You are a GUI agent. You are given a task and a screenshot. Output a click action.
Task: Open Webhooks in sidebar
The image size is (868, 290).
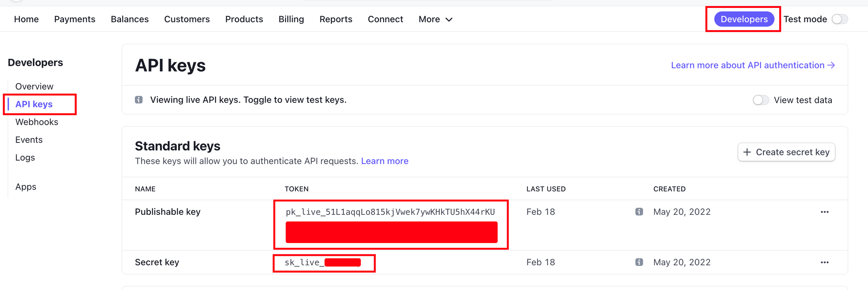coord(37,122)
